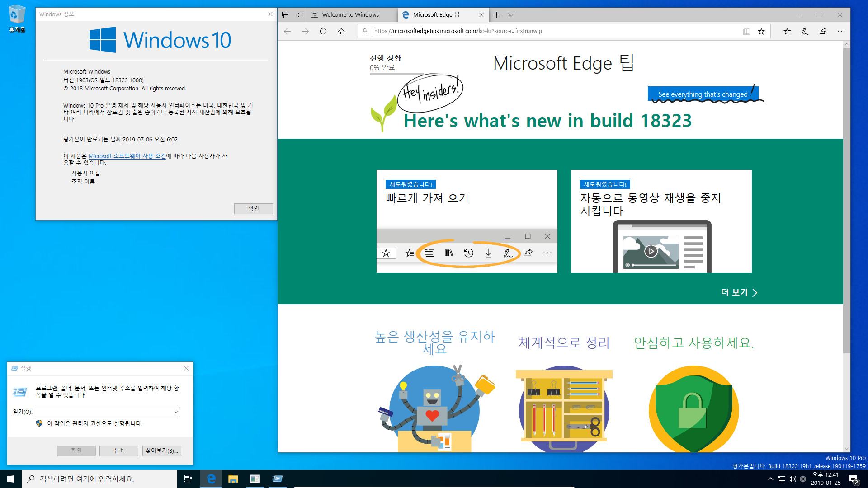
Task: Go to the Edge home page
Action: [x=341, y=31]
